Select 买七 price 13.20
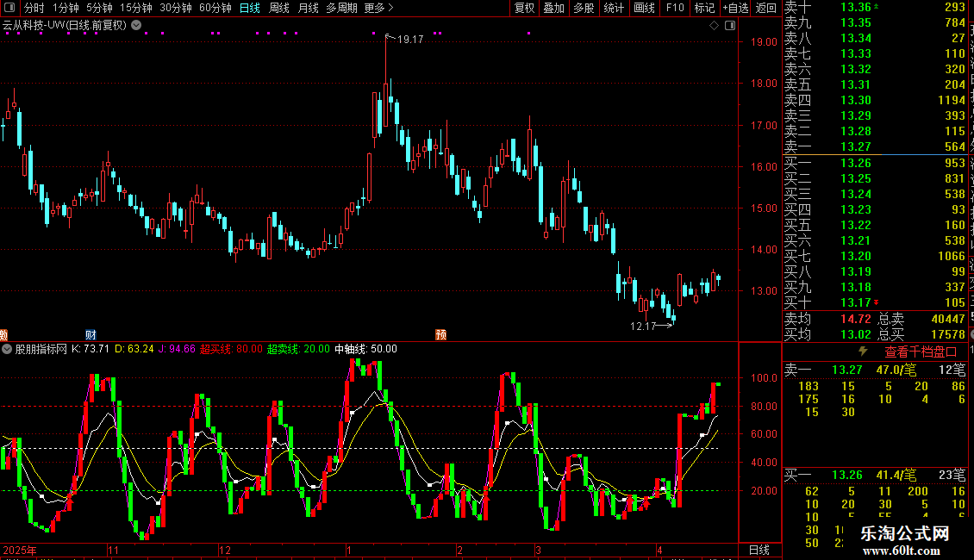 (855, 256)
